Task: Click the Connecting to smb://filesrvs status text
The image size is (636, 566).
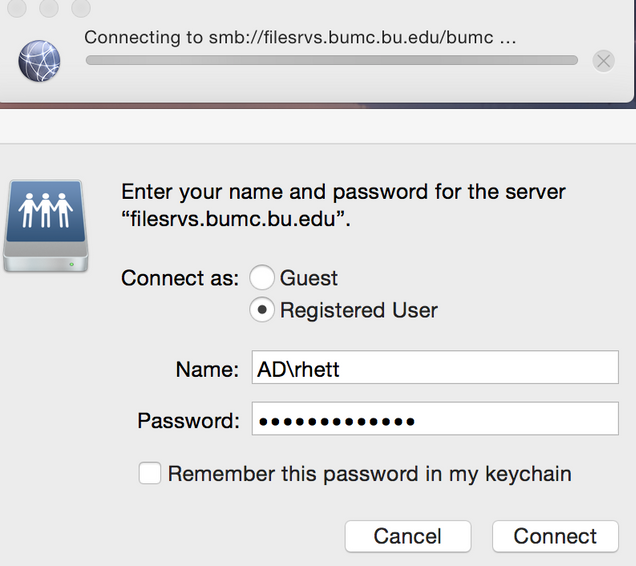Action: (x=300, y=37)
